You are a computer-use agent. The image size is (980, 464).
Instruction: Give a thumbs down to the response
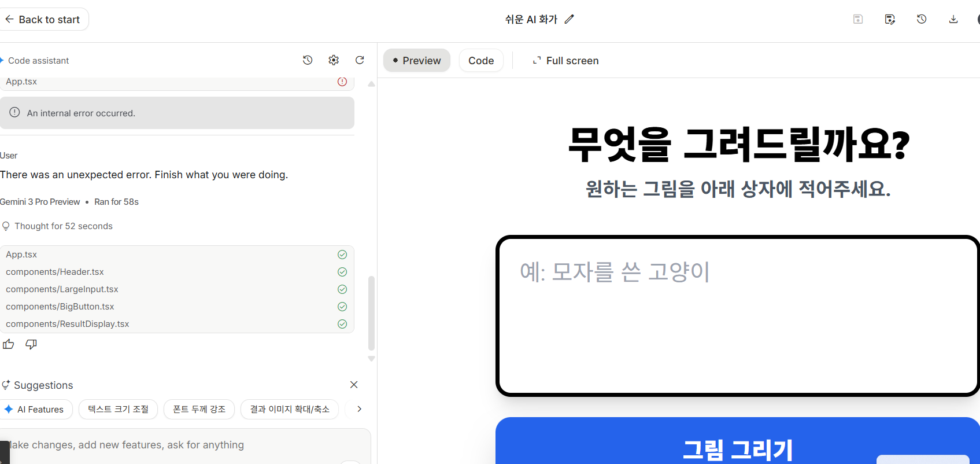[x=31, y=344]
